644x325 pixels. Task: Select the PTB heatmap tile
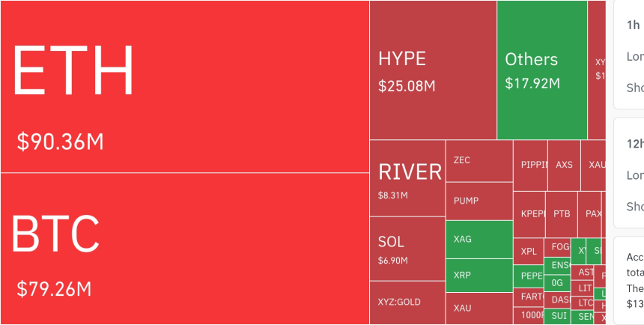561,213
